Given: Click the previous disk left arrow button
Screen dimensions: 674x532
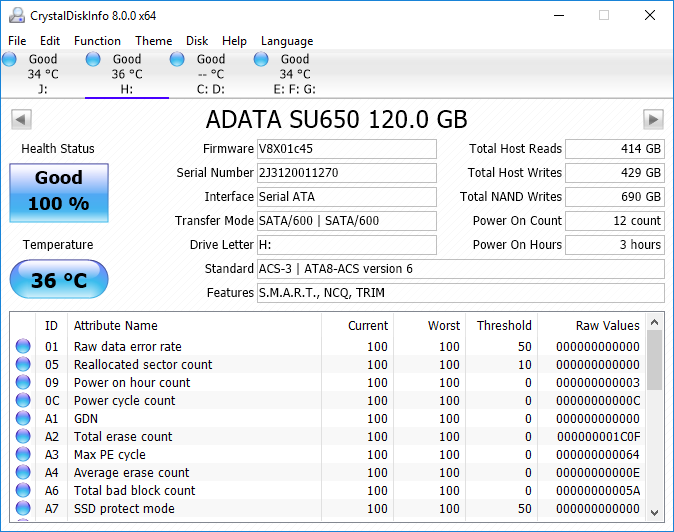Looking at the screenshot, I should [x=21, y=119].
